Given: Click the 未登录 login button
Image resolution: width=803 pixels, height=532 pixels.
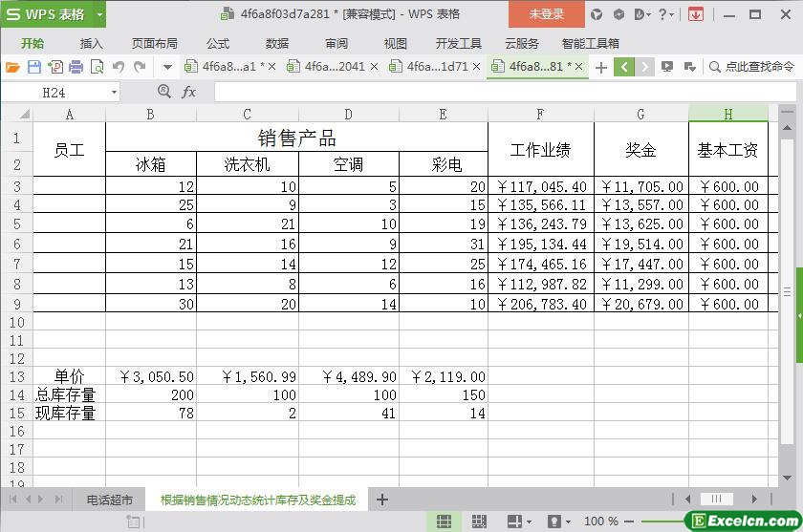Looking at the screenshot, I should [547, 14].
